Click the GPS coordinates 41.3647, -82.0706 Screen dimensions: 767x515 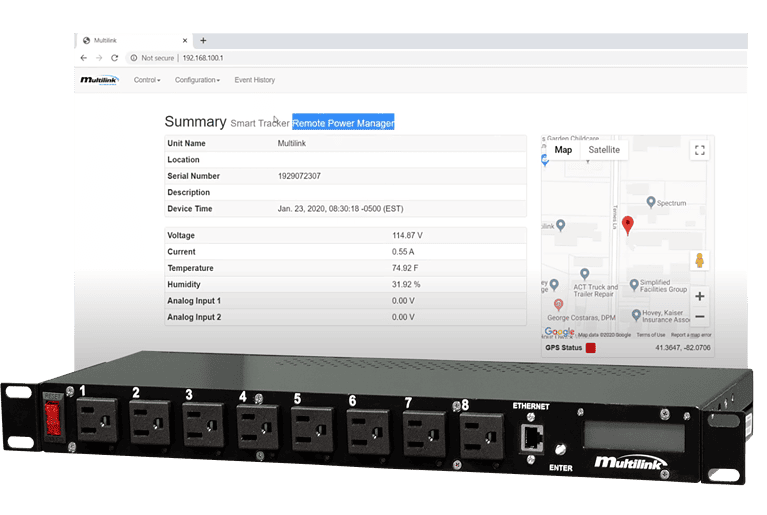click(683, 348)
